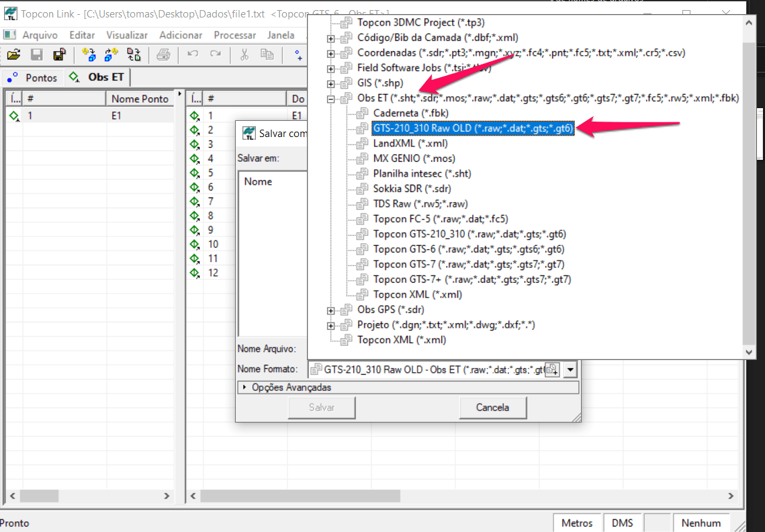Click observation row number 10
The height and width of the screenshot is (532, 765).
pyautogui.click(x=213, y=244)
